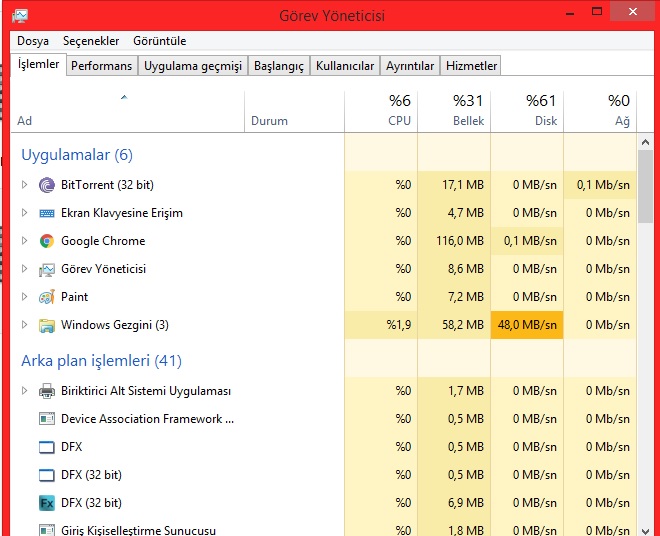Sort by the Durum column header

pos(294,111)
